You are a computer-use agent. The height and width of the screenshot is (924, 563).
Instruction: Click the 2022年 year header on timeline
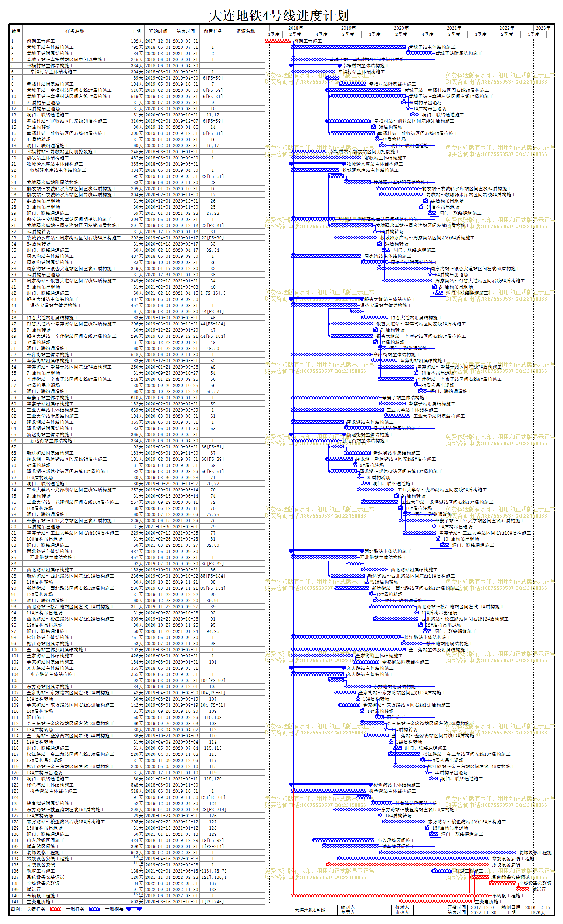tap(507, 28)
